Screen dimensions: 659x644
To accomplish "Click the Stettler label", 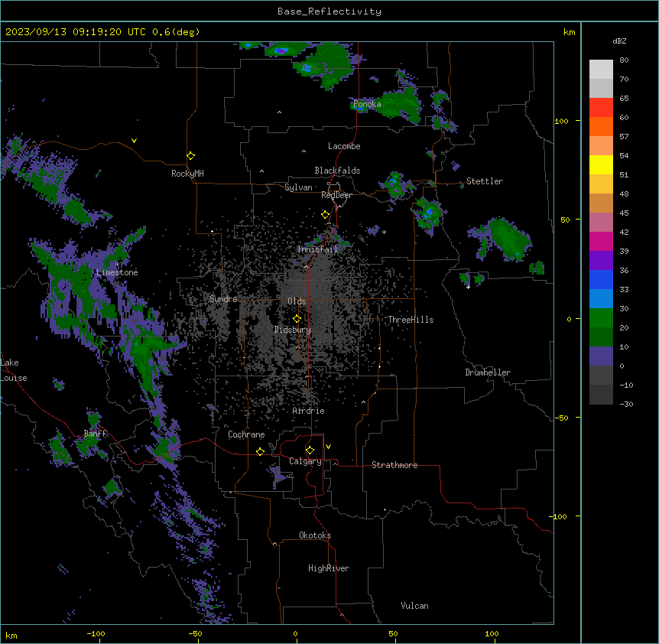I will (x=485, y=181).
